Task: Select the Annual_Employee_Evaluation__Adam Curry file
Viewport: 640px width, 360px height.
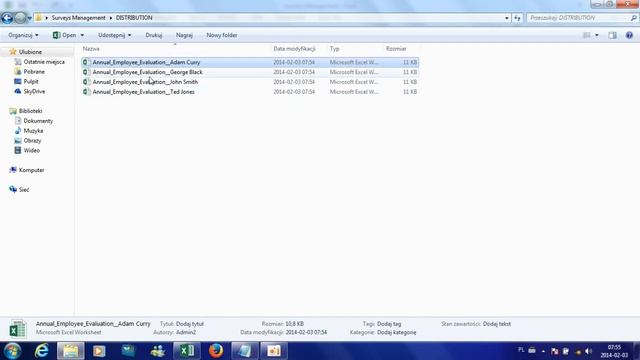Action: [250, 62]
